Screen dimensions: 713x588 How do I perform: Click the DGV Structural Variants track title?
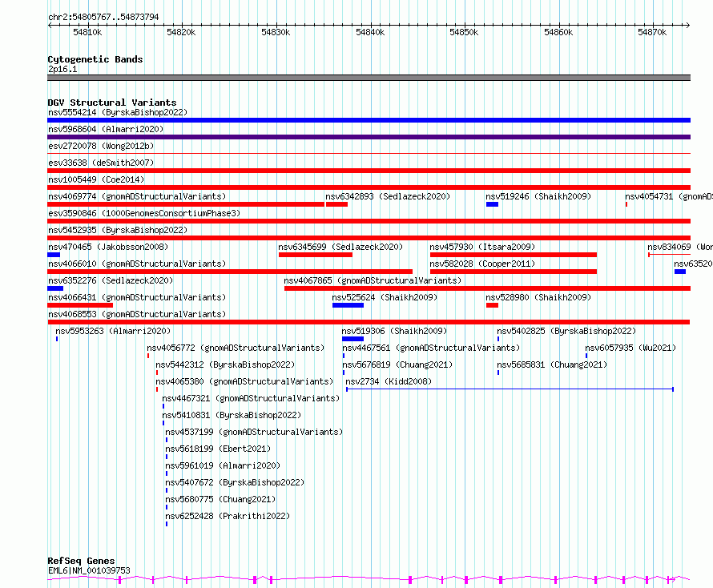point(112,103)
